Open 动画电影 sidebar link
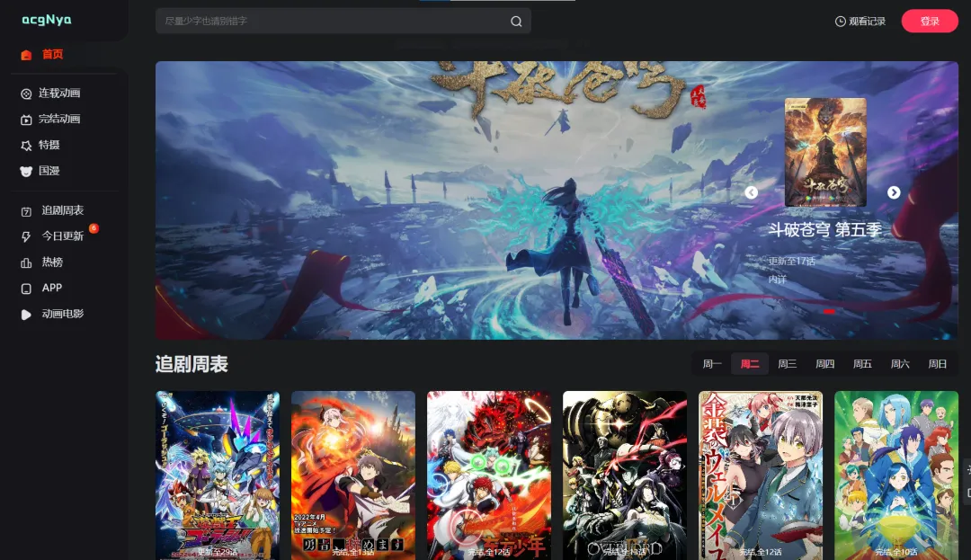This screenshot has width=971, height=560. (63, 314)
